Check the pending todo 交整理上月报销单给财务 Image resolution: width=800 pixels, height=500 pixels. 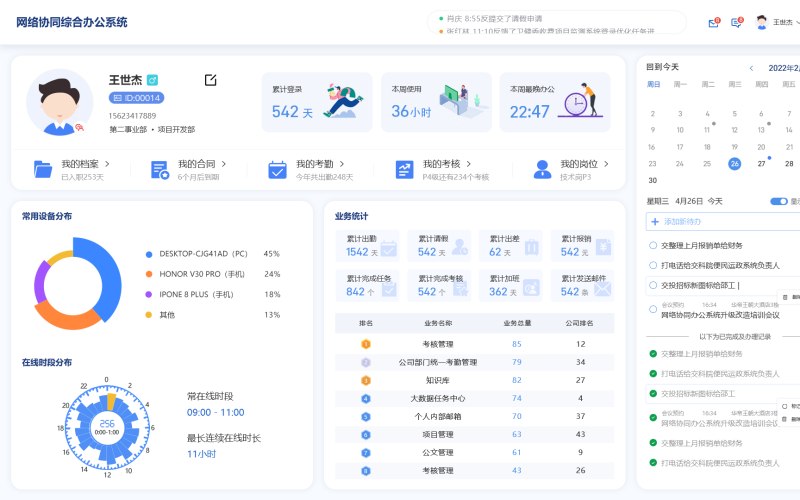click(653, 245)
